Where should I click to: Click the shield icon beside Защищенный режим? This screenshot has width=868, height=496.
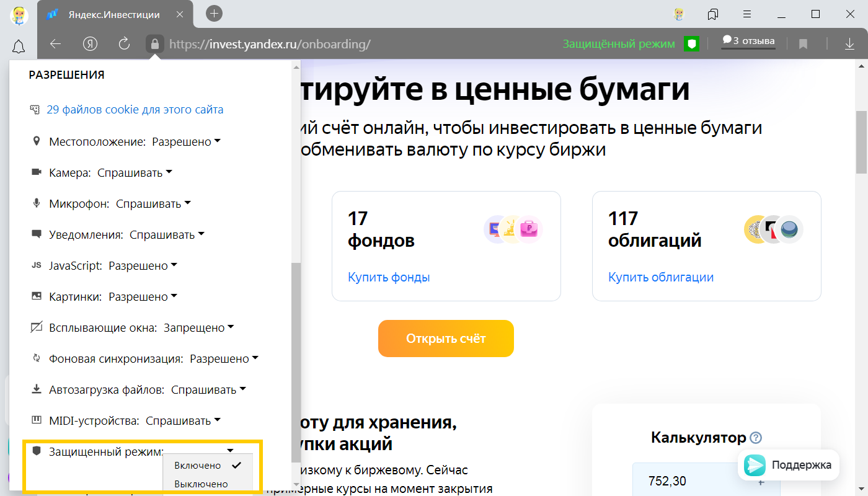36,451
